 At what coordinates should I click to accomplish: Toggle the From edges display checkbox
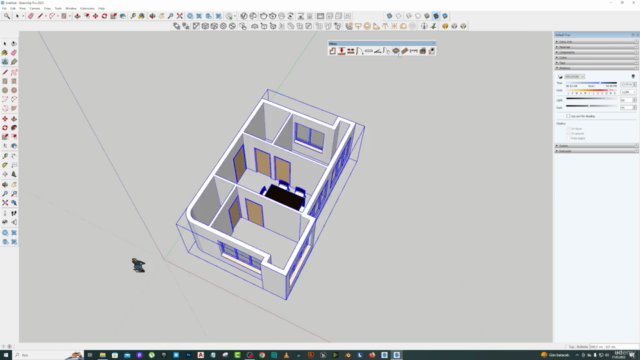coord(568,138)
